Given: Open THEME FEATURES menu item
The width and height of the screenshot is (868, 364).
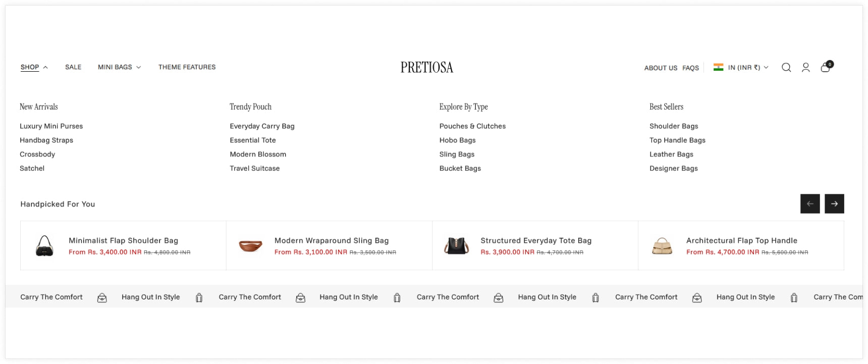Looking at the screenshot, I should (x=187, y=67).
